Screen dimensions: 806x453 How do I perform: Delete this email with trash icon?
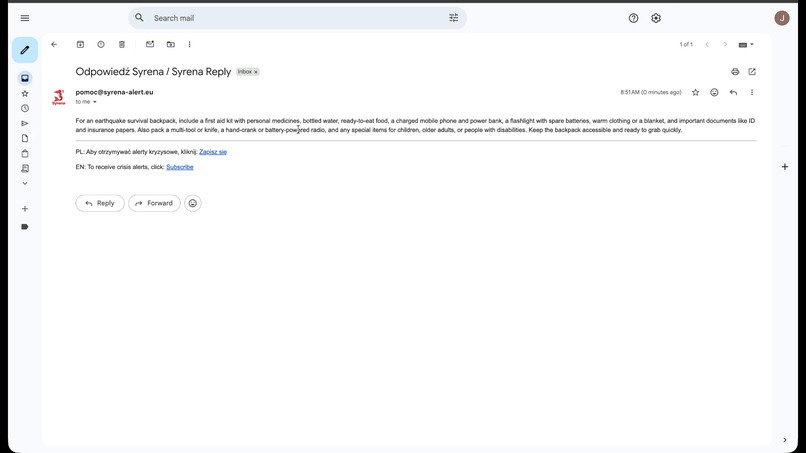(122, 44)
